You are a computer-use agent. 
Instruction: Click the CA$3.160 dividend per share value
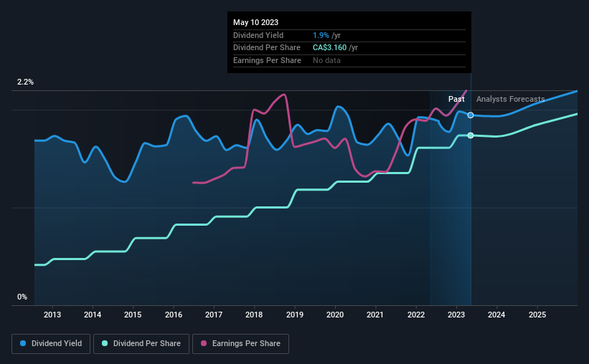330,48
